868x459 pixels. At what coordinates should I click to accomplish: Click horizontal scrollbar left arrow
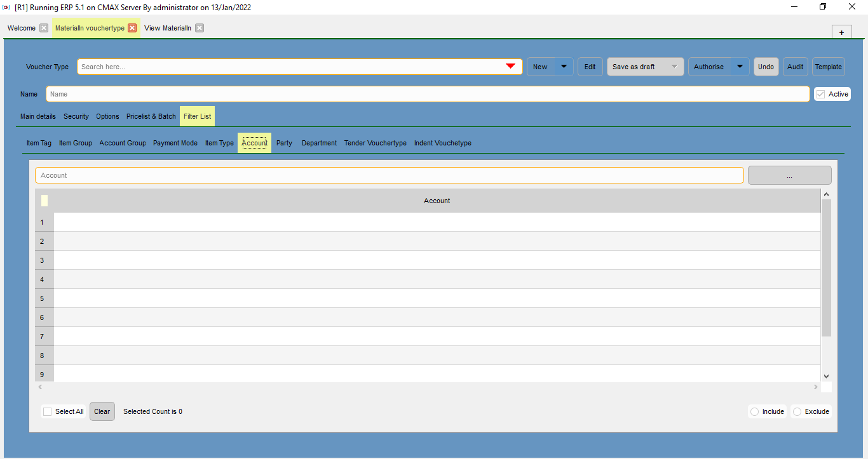pyautogui.click(x=40, y=387)
